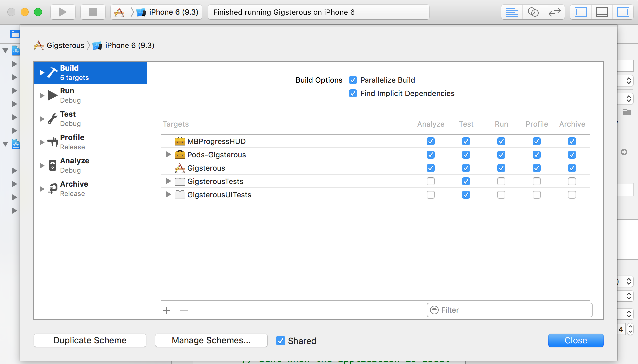The width and height of the screenshot is (638, 364).
Task: Toggle the debug area panel
Action: pyautogui.click(x=602, y=12)
